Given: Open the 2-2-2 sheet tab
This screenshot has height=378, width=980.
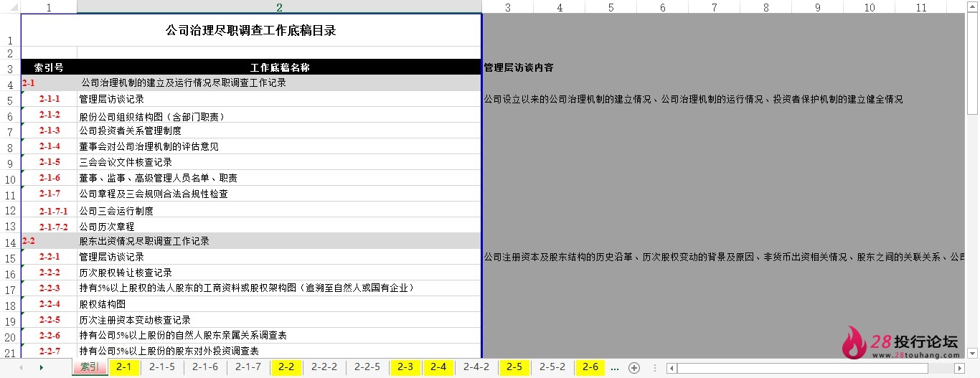Looking at the screenshot, I should (x=324, y=367).
